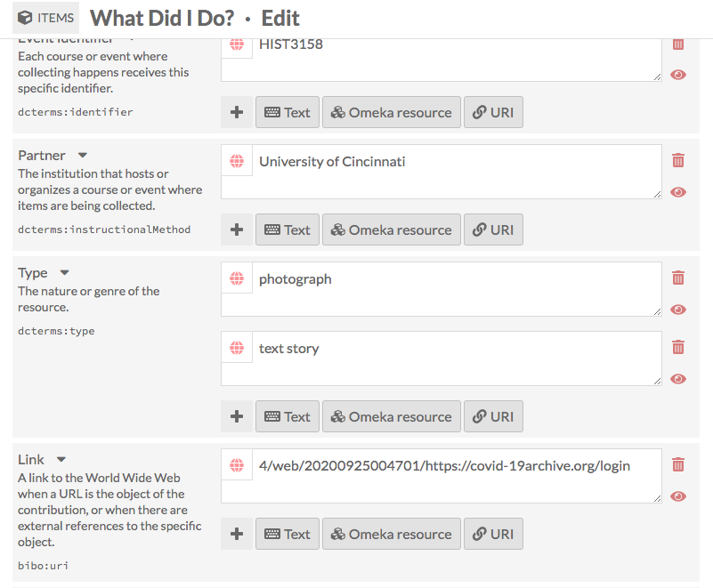The height and width of the screenshot is (588, 713).
Task: Click the covid-19archive.org link text field
Action: [456, 475]
